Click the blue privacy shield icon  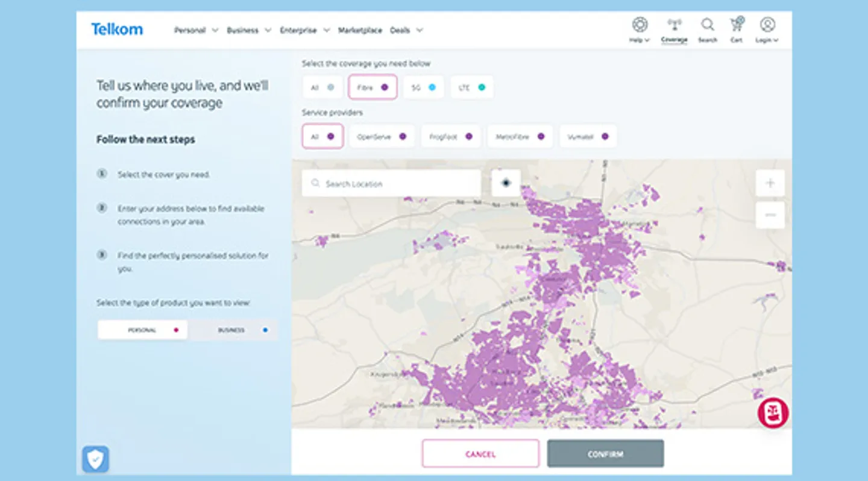point(96,459)
